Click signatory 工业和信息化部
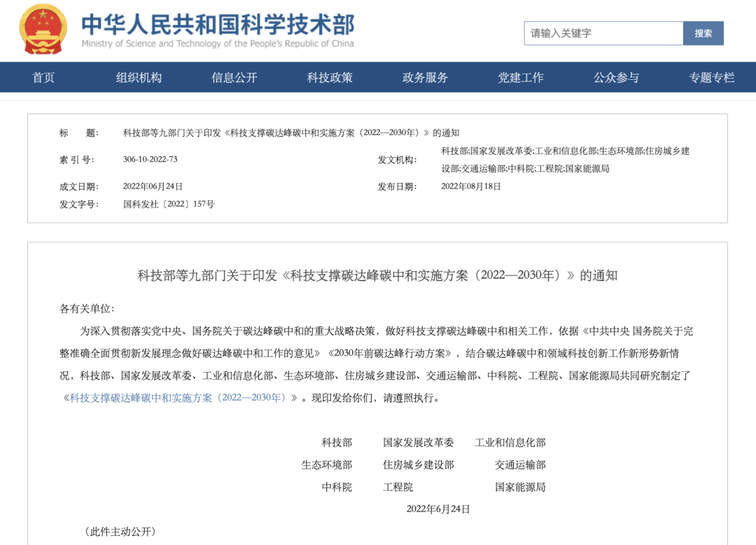 510,442
